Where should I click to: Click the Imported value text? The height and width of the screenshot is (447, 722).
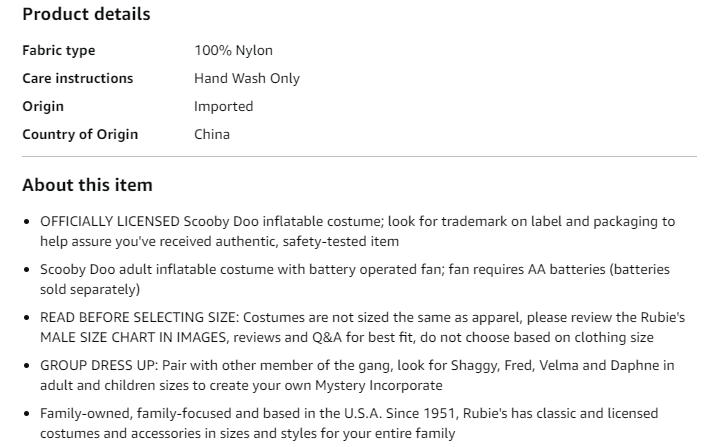[x=223, y=106]
